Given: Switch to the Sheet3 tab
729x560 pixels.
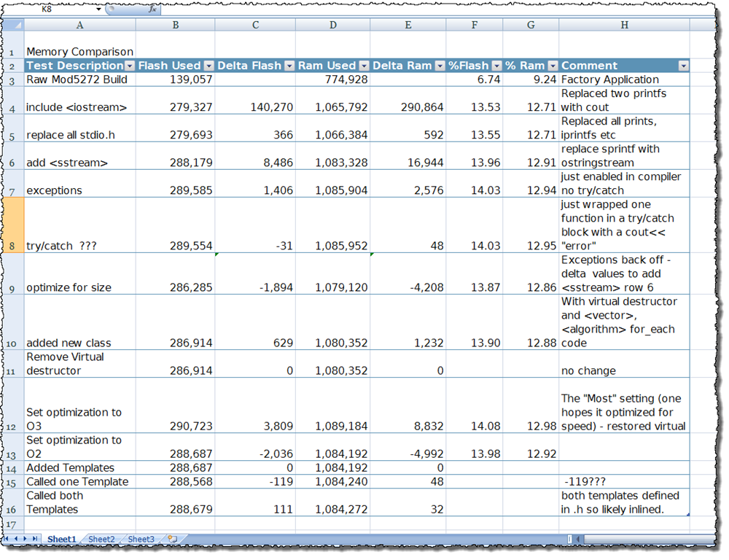Looking at the screenshot, I should pos(141,539).
